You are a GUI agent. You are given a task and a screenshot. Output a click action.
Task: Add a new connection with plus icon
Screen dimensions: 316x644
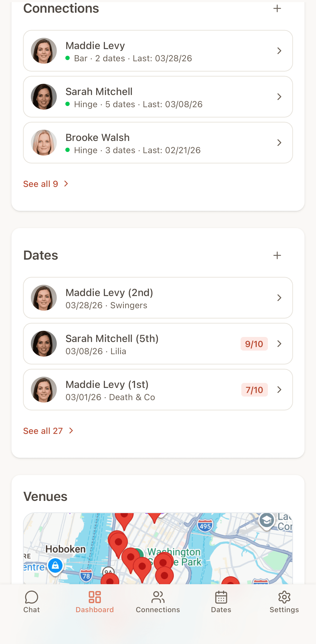pos(277,9)
